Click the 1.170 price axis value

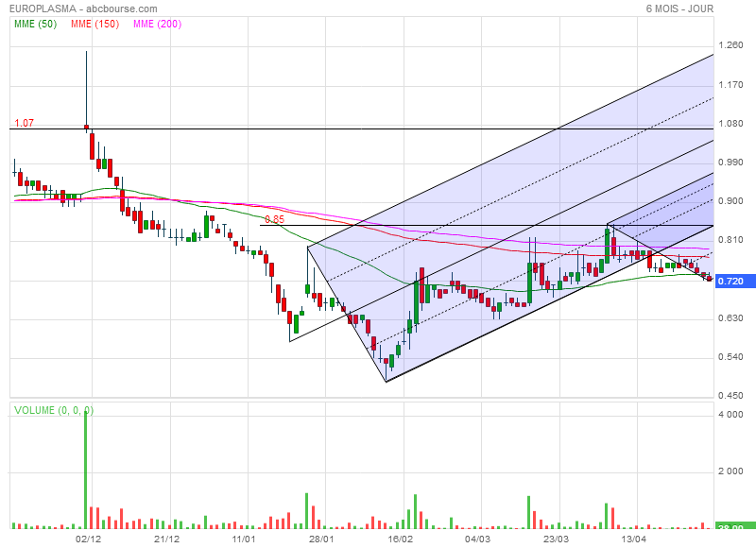point(730,85)
